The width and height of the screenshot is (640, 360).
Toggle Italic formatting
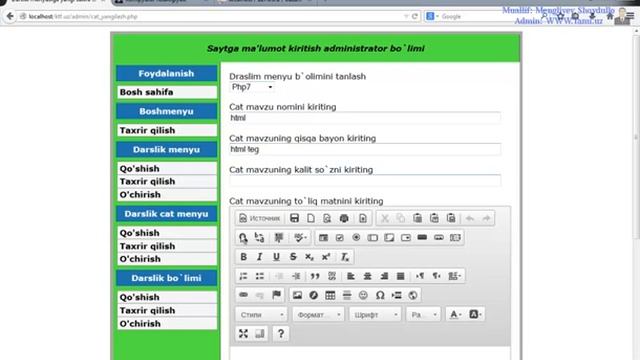tap(260, 257)
